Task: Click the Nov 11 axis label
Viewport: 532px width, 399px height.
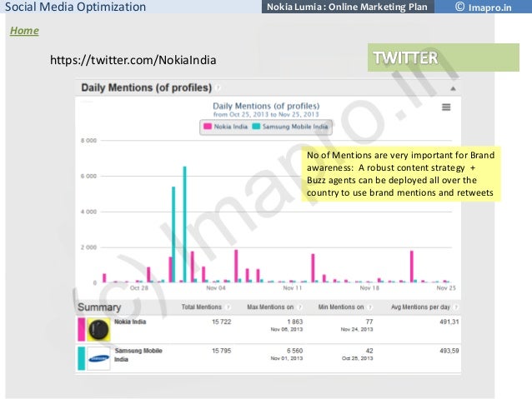Action: pyautogui.click(x=293, y=288)
